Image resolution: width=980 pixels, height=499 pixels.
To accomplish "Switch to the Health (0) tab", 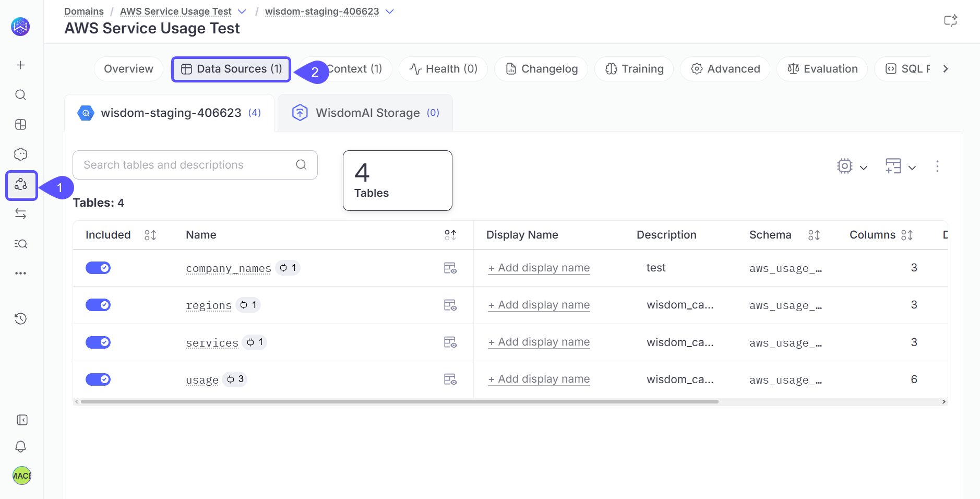I will 443,69.
